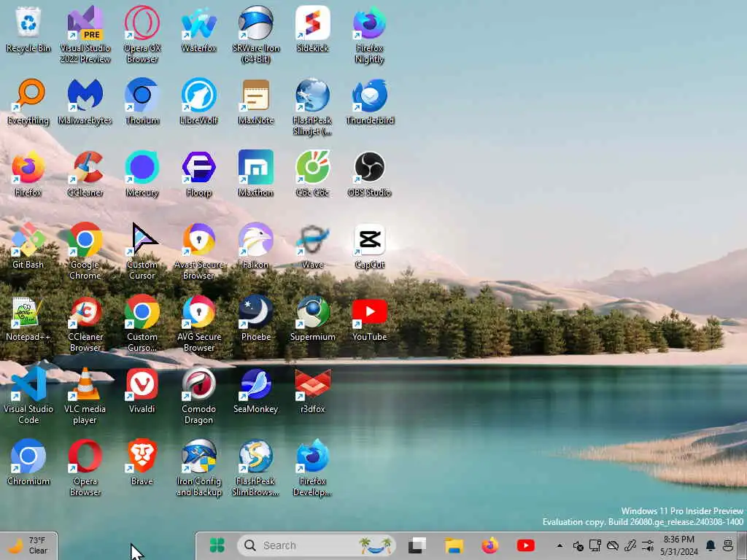The width and height of the screenshot is (747, 560).
Task: Open the weather widget showing 73°F
Action: pos(29,545)
